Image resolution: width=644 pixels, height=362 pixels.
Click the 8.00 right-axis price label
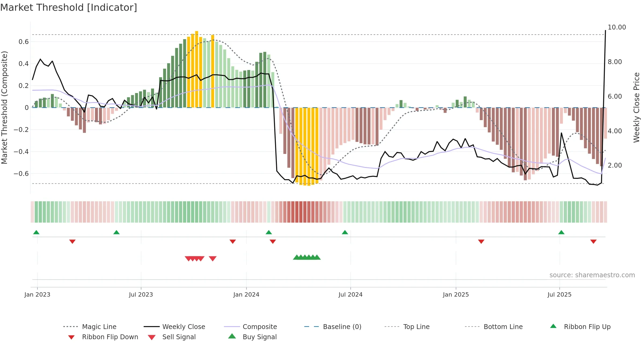point(615,62)
